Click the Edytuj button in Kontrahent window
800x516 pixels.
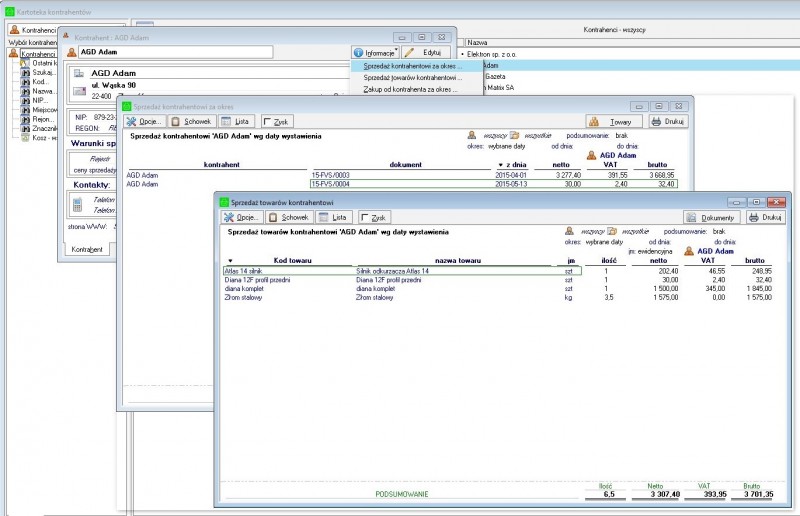[426, 52]
